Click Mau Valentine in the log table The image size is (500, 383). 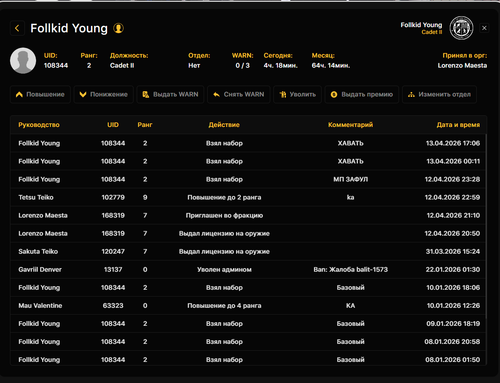[x=40, y=305]
